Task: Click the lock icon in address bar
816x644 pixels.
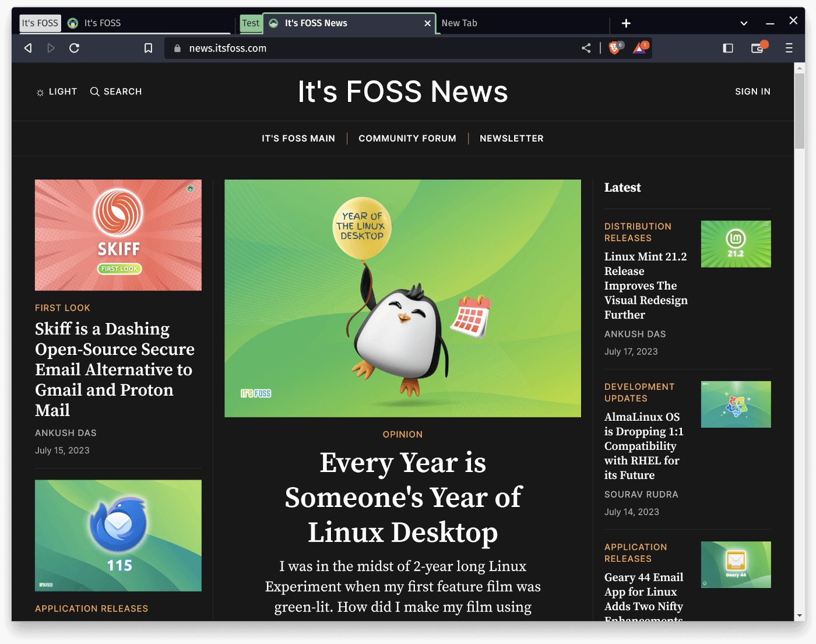Action: (x=177, y=48)
